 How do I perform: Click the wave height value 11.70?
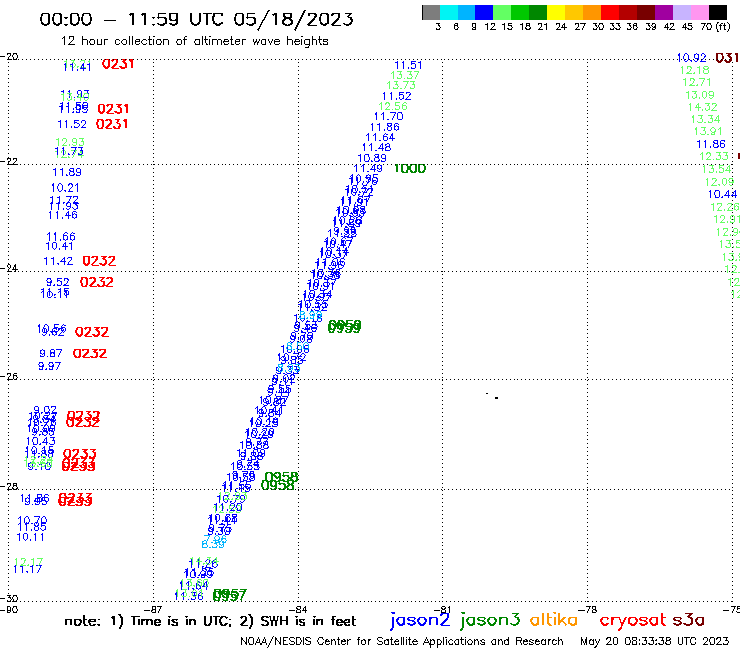(389, 117)
